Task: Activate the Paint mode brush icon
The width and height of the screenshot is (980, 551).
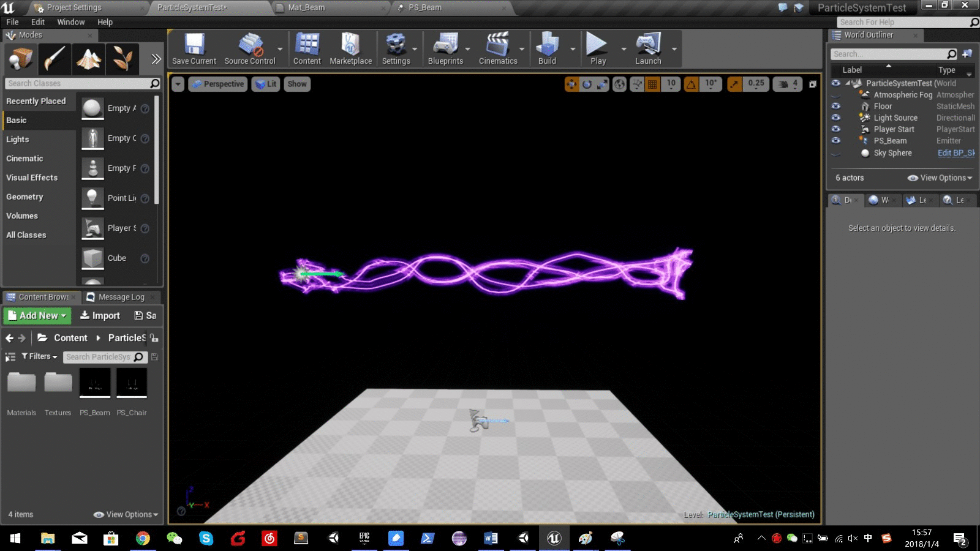Action: click(55, 59)
